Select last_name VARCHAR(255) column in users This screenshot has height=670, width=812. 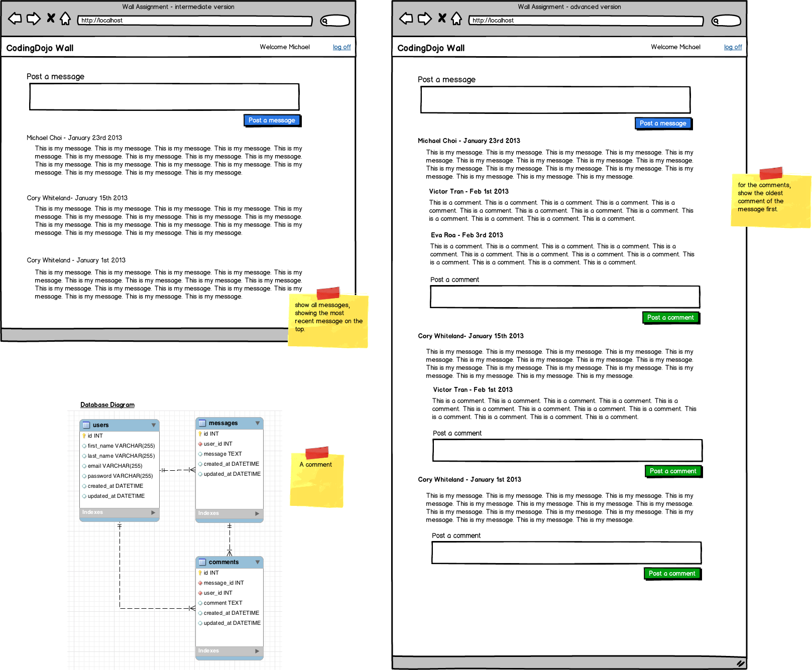(120, 456)
